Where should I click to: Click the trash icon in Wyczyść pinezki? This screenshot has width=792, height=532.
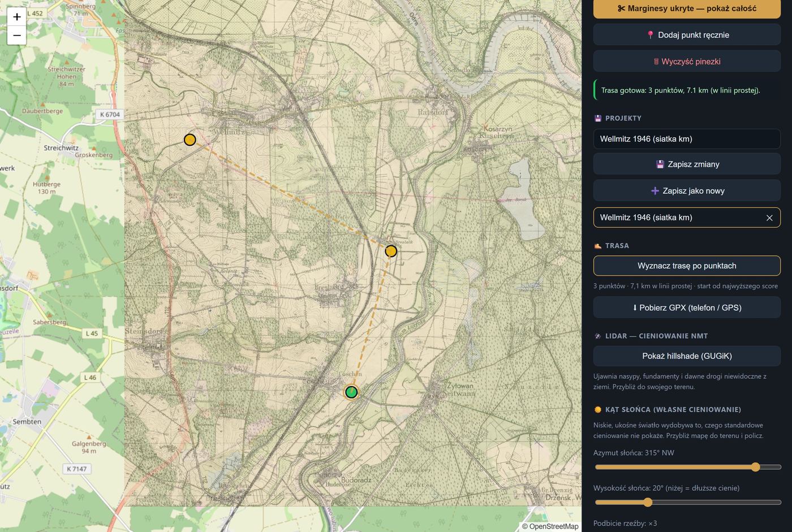(x=656, y=62)
